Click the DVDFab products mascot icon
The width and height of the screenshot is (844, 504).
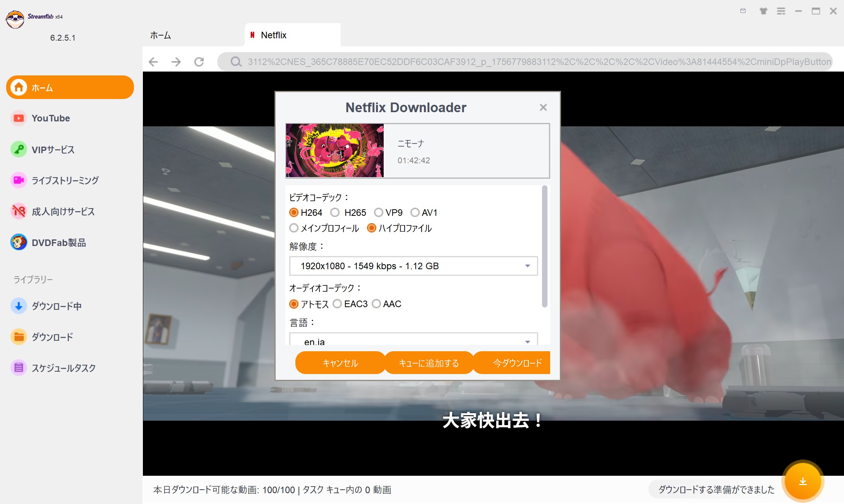click(19, 243)
